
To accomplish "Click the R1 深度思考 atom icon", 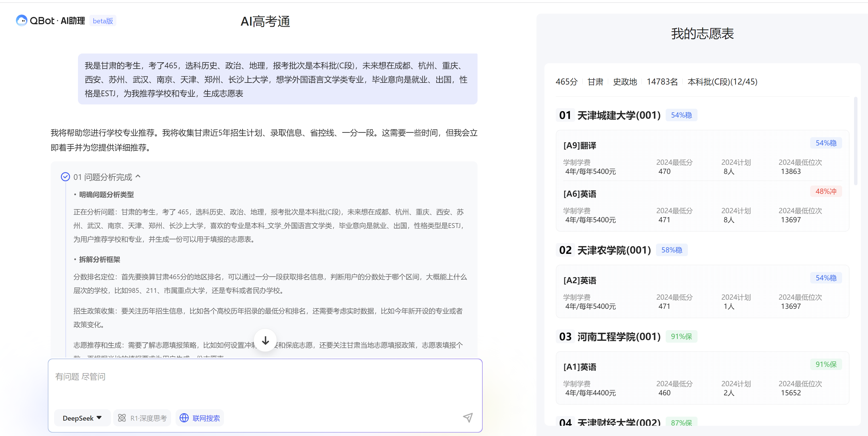I will (x=122, y=418).
